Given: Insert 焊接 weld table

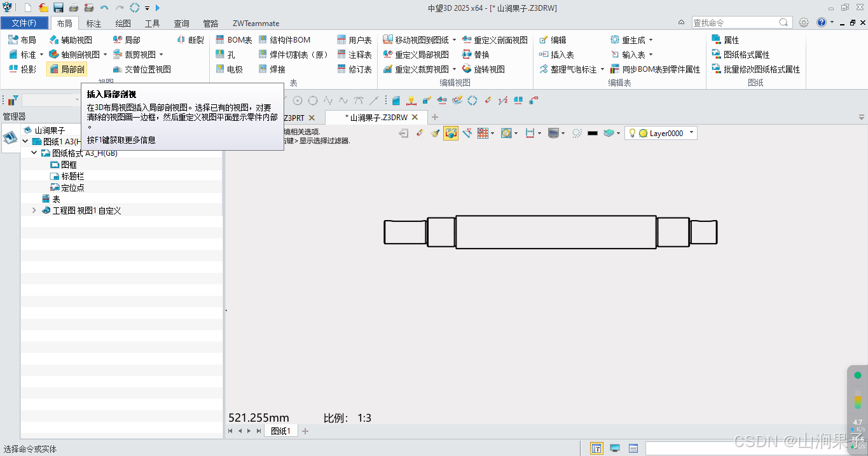Looking at the screenshot, I should [x=272, y=69].
